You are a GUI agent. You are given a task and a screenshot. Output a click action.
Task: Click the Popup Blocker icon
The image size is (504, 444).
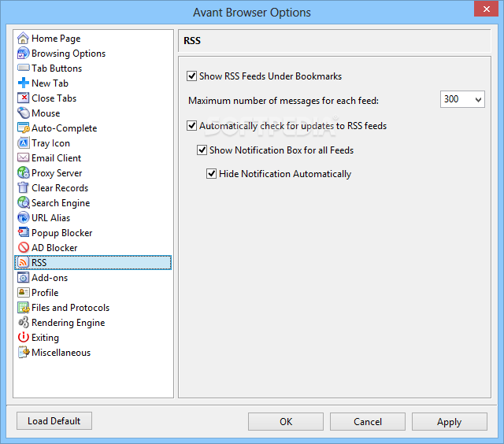[x=23, y=232]
